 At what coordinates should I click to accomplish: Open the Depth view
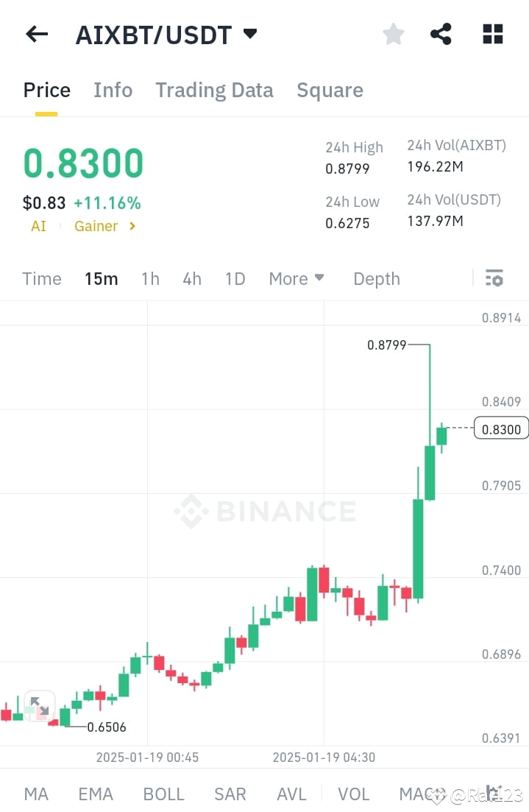[376, 278]
